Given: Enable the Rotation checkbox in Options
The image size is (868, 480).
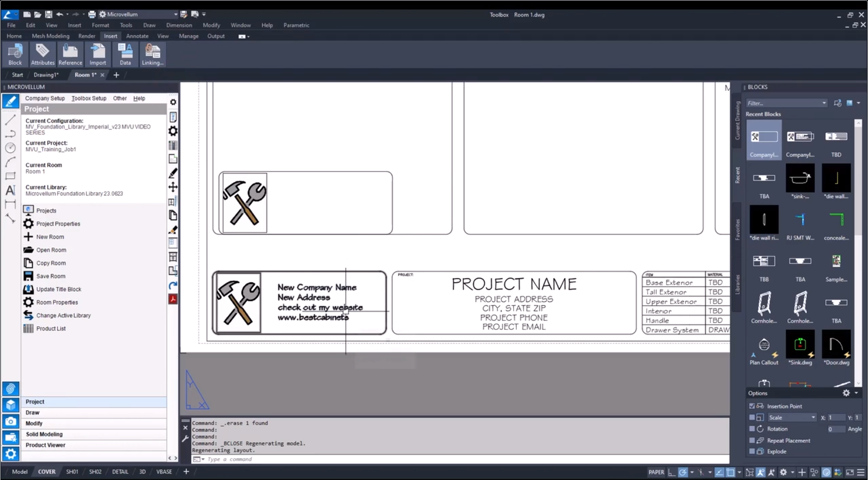Looking at the screenshot, I should [x=752, y=429].
